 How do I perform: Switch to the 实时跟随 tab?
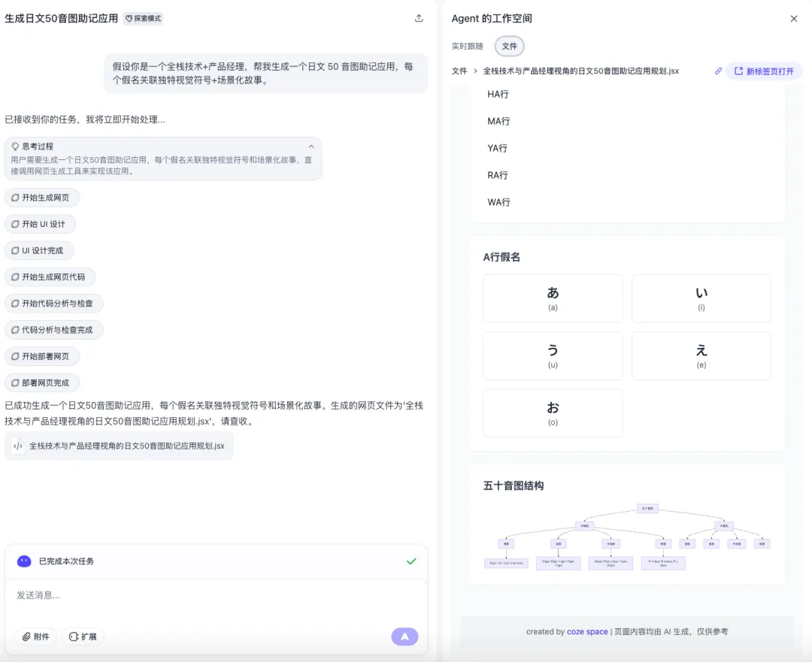pyautogui.click(x=468, y=47)
